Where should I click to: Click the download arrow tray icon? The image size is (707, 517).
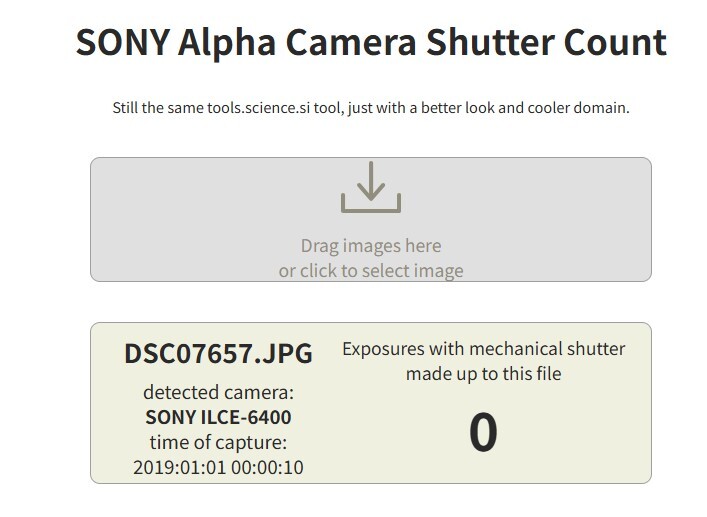pyautogui.click(x=371, y=187)
